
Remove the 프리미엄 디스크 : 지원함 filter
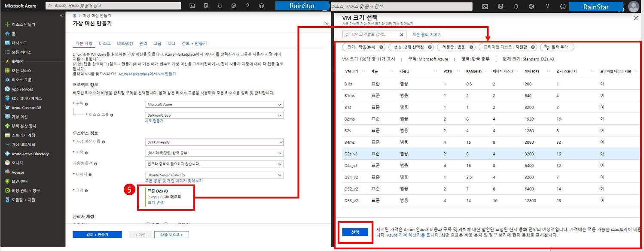click(x=533, y=47)
